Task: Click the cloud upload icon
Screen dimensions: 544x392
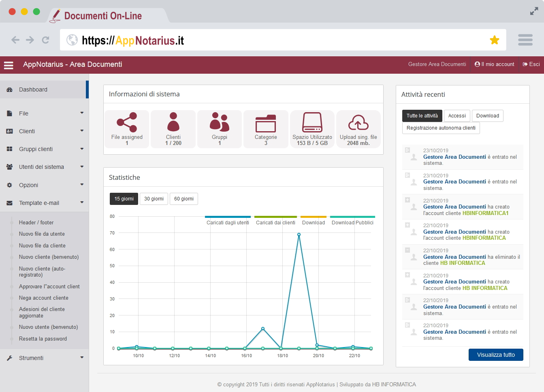Action: (358, 123)
